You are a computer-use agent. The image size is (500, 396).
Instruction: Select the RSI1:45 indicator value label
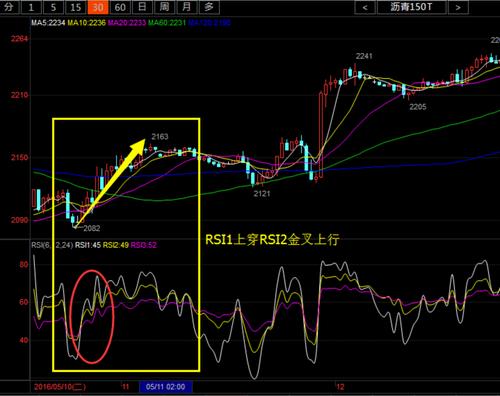tap(88, 245)
